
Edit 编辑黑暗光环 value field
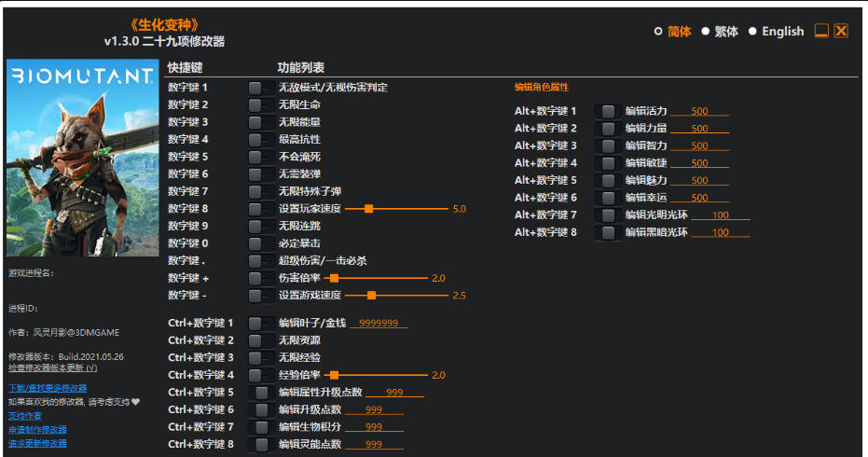click(x=721, y=232)
